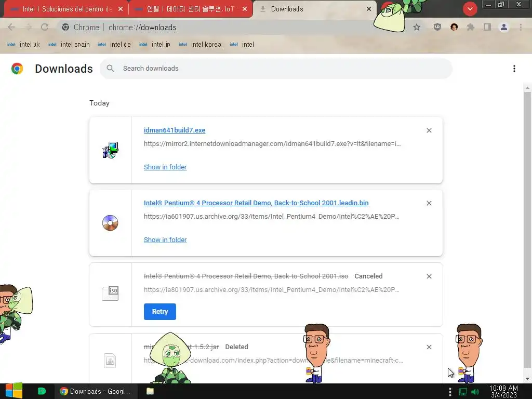Open the last 'intel' bookmark
This screenshot has width=532, height=399.
tap(242, 45)
